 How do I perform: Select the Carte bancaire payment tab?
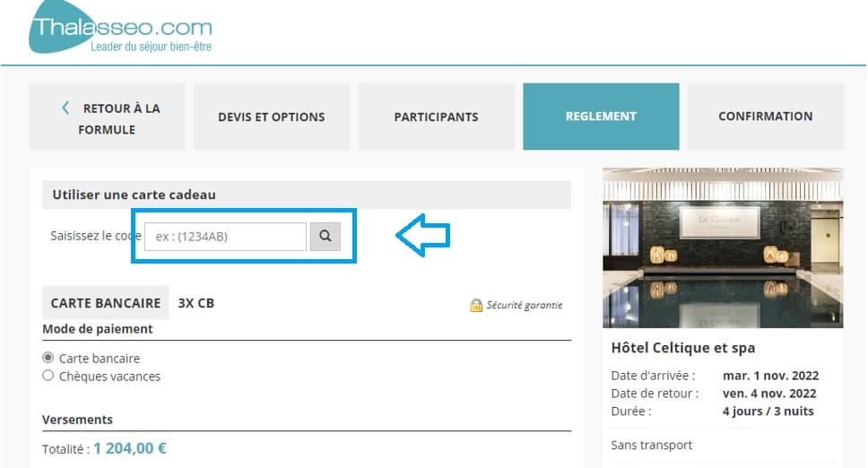pyautogui.click(x=105, y=303)
